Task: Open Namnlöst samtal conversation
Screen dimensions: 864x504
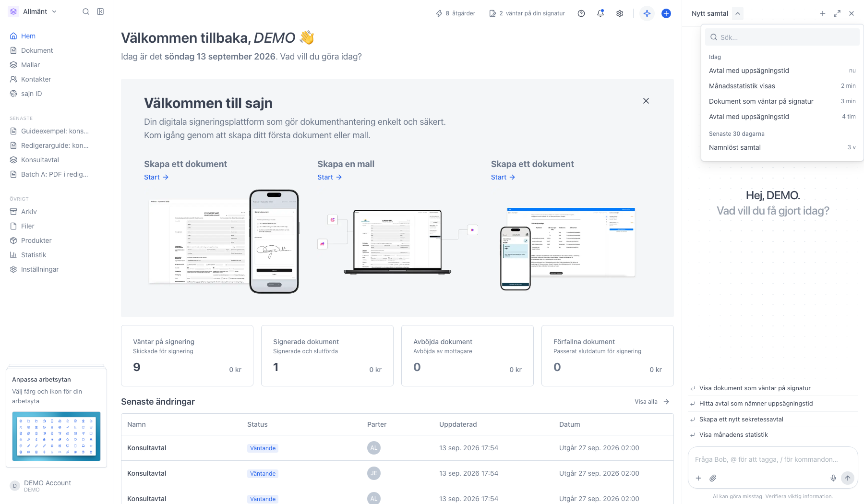Action: (782, 147)
